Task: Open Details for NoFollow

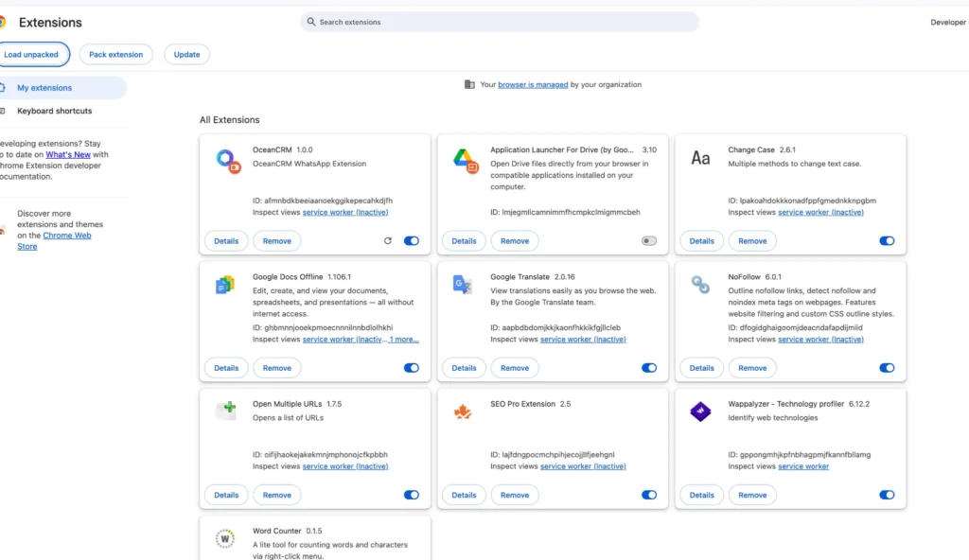Action: click(x=701, y=368)
